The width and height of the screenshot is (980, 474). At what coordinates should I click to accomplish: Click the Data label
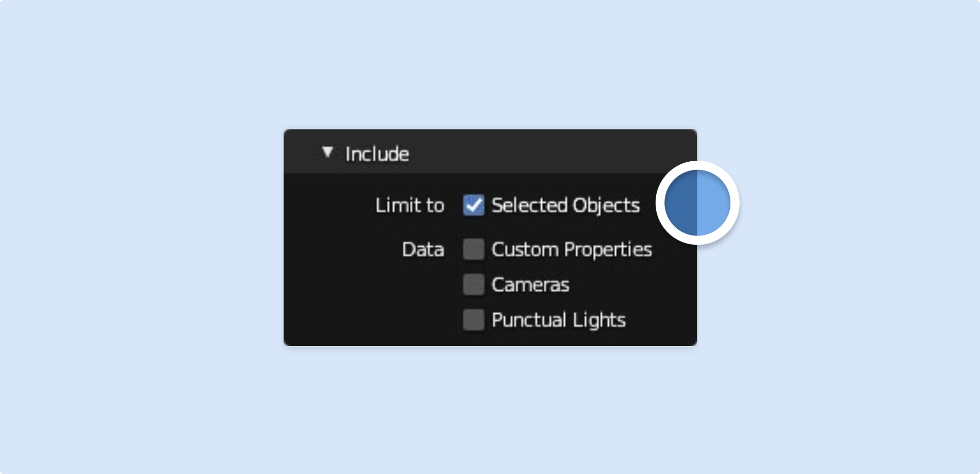click(423, 249)
